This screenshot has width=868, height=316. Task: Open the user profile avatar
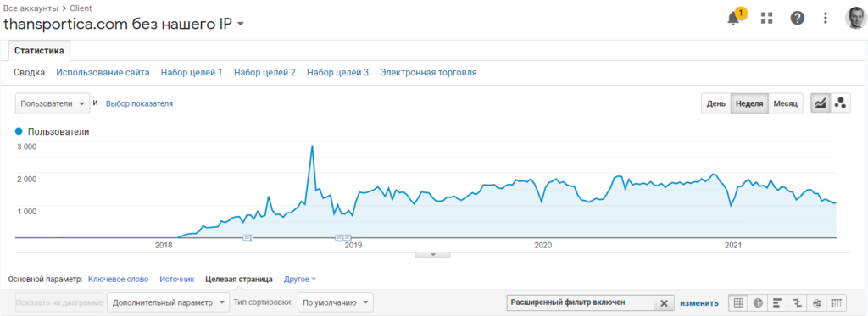856,18
